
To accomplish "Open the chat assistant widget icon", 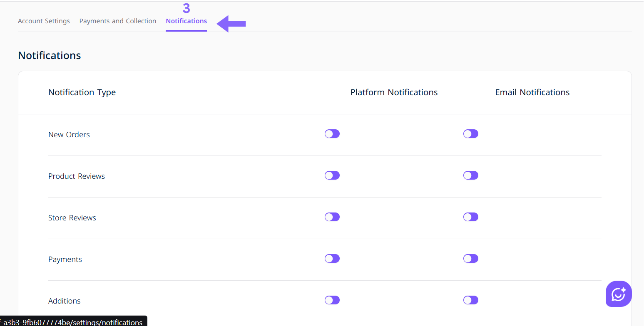I will pos(619,294).
